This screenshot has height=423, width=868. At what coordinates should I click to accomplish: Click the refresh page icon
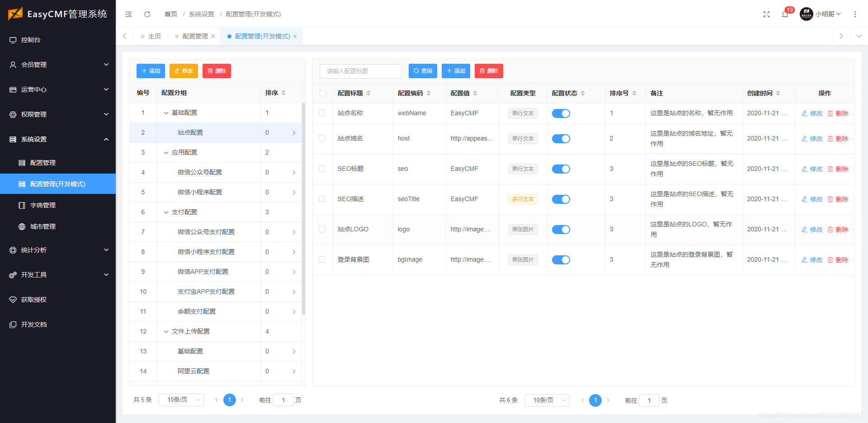[147, 14]
